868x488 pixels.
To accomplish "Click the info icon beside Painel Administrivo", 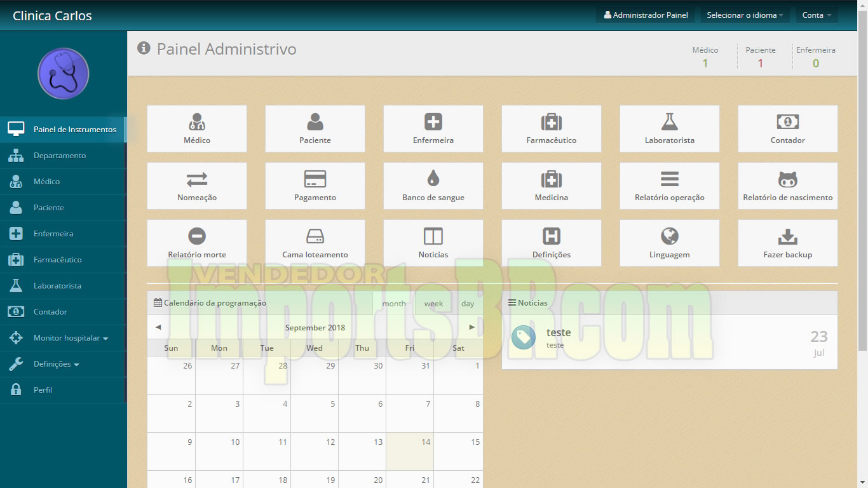I will click(x=144, y=48).
